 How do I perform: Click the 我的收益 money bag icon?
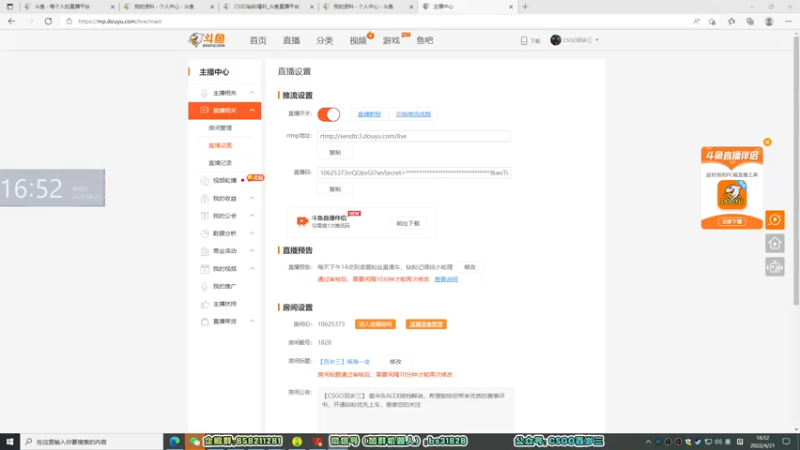(205, 198)
